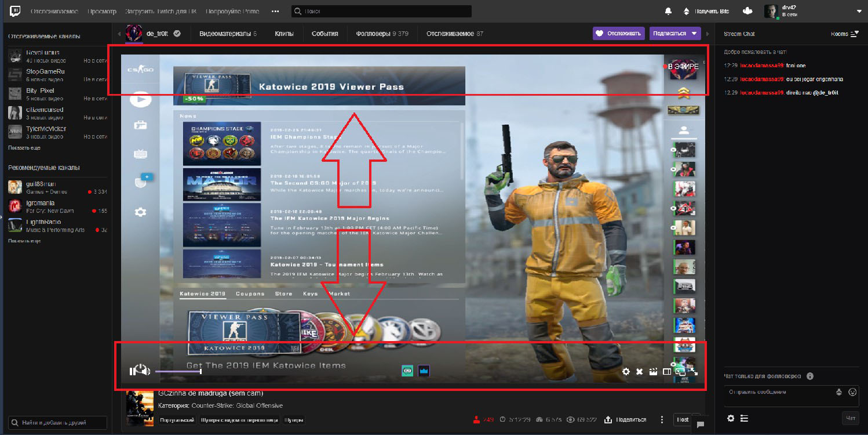Open the profile avatar menu top right
The height and width of the screenshot is (435, 868).
[x=771, y=10]
